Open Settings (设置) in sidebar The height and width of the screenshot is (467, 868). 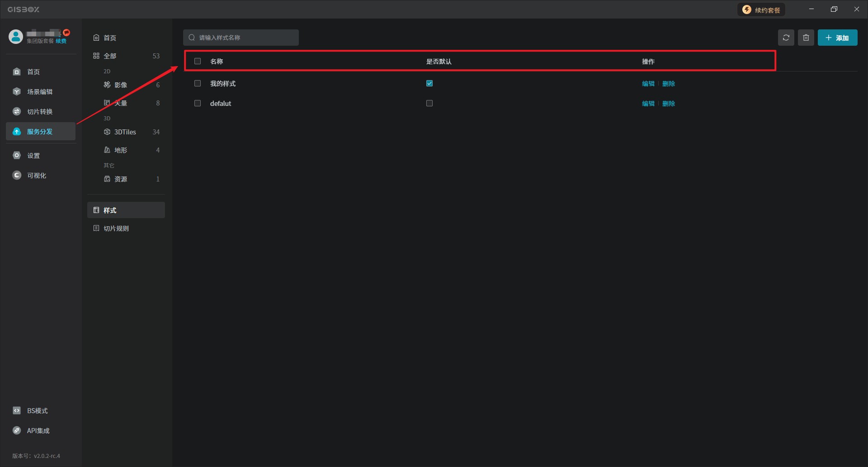(33, 156)
